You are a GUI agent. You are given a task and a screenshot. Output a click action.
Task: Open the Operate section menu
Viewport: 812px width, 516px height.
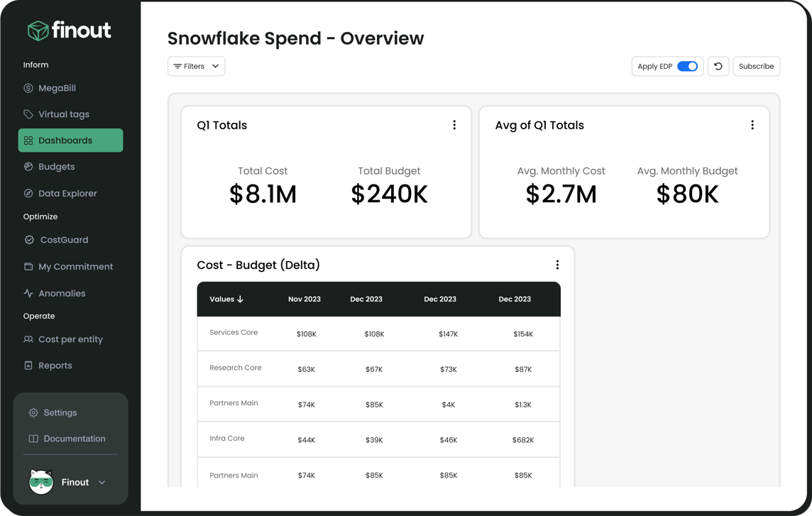coord(39,315)
